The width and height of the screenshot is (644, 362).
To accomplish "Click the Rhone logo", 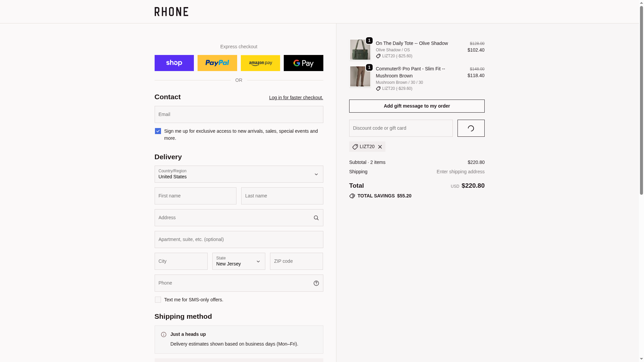I will tap(171, 12).
